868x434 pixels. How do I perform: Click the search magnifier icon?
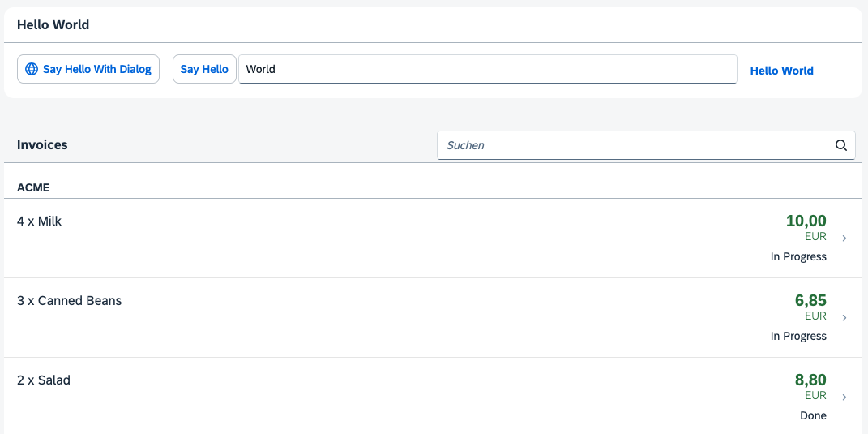[841, 145]
